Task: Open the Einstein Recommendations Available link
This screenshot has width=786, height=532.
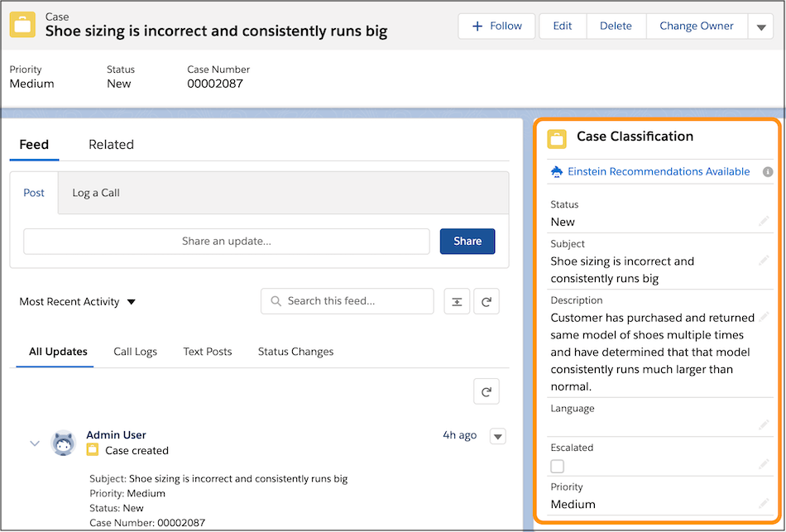Action: tap(659, 172)
